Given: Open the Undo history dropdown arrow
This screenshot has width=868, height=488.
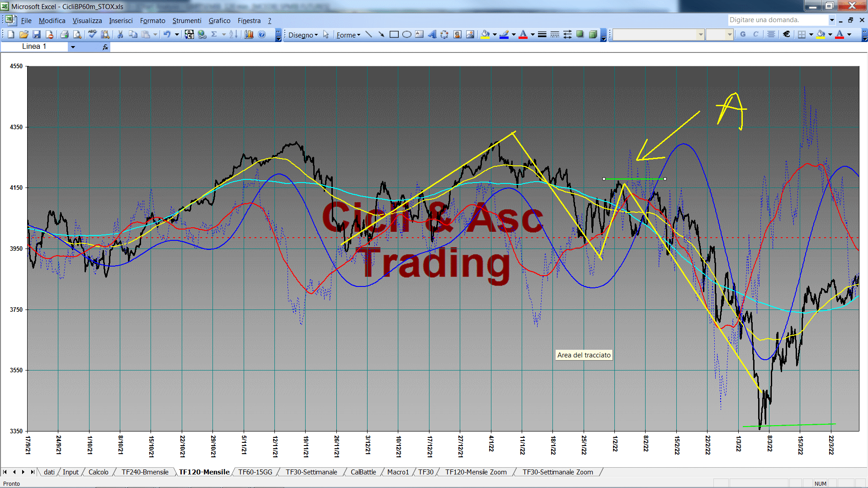Looking at the screenshot, I should [x=177, y=34].
